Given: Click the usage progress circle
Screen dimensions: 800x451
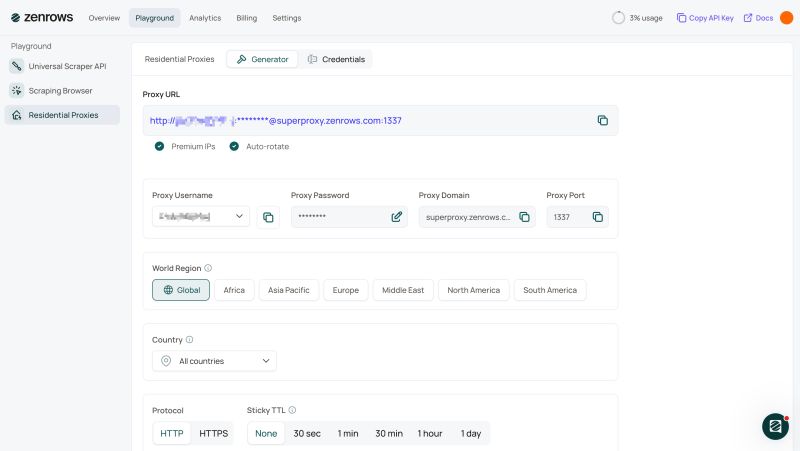Looking at the screenshot, I should (x=618, y=18).
